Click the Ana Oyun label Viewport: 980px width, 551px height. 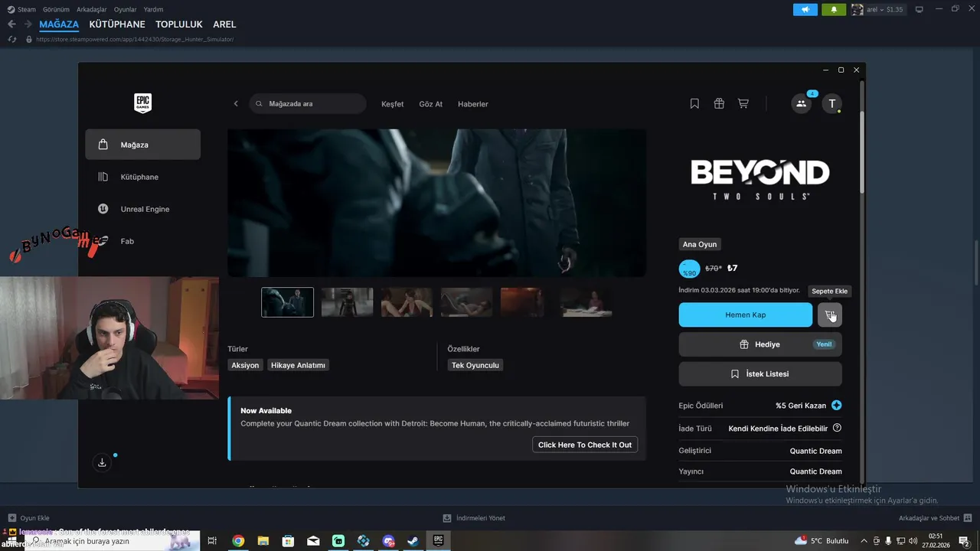pyautogui.click(x=700, y=244)
